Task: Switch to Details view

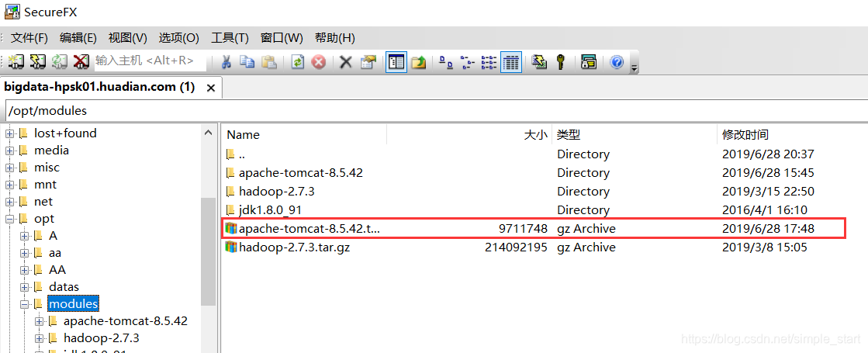Action: point(511,62)
